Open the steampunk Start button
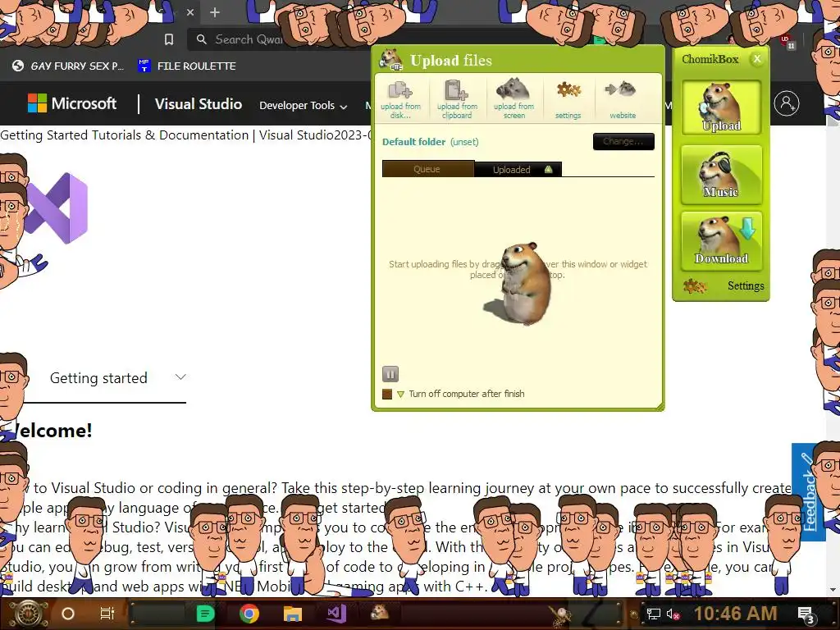Screen dimensions: 840x630 pyautogui.click(x=29, y=614)
